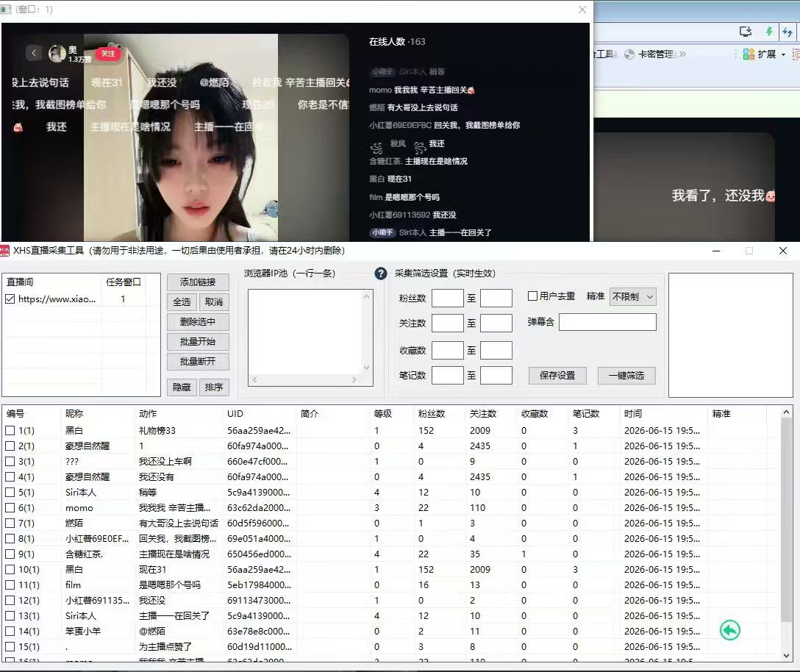Sort by the 粉丝数 column header
The image size is (800, 672).
(x=439, y=414)
